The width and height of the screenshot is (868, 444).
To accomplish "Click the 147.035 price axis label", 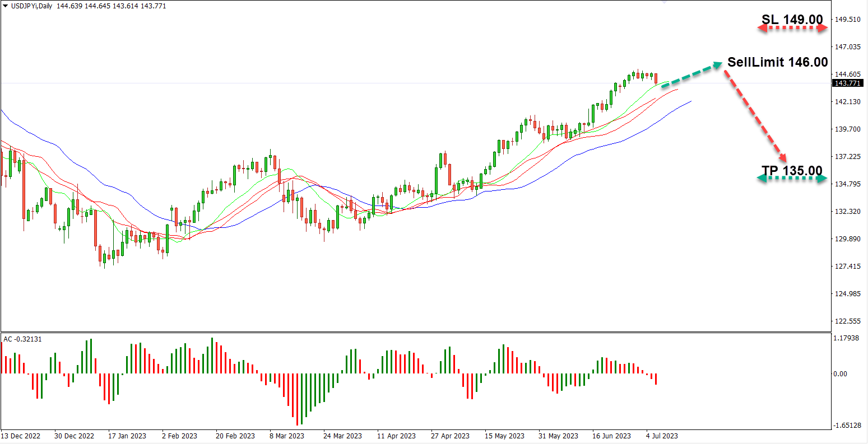I will click(848, 46).
